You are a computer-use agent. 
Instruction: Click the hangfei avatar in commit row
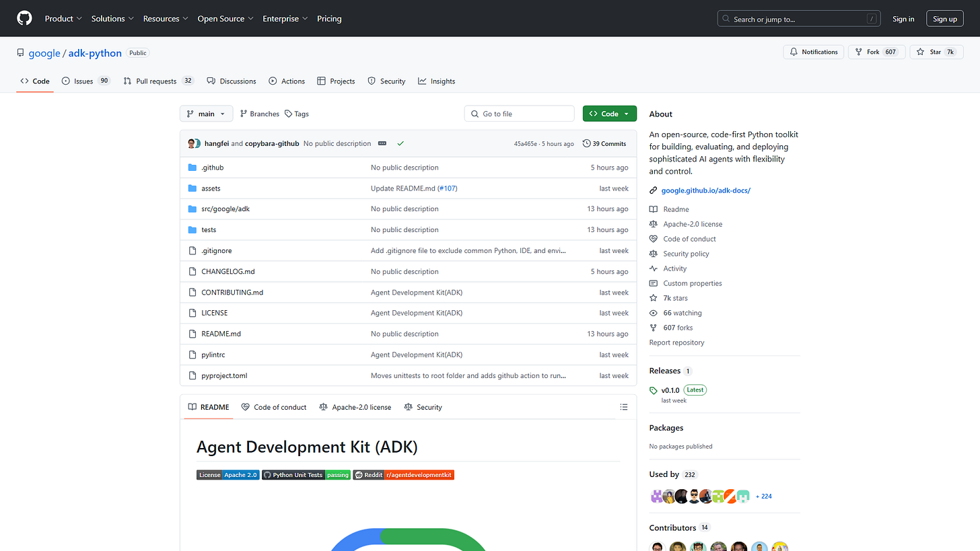coord(193,143)
